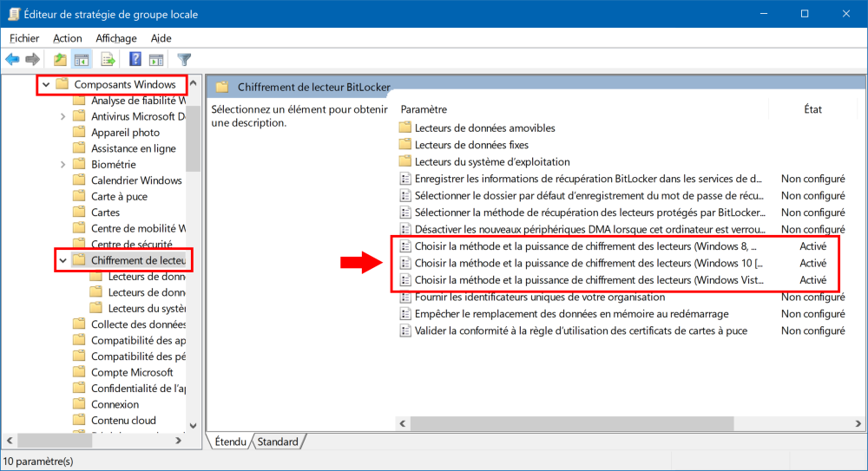Minimize the Éditeur de stratégie window
This screenshot has width=868, height=471.
(x=764, y=14)
